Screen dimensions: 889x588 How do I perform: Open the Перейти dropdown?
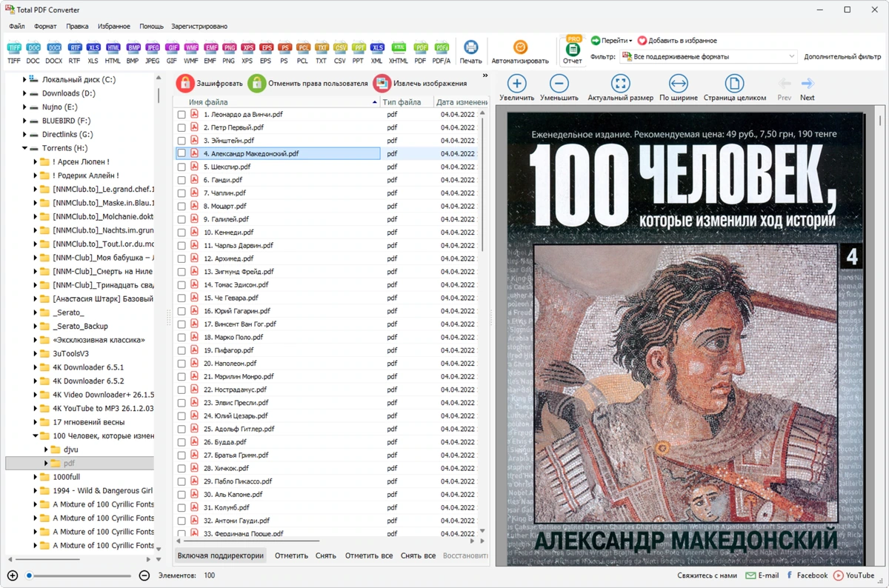coord(611,41)
